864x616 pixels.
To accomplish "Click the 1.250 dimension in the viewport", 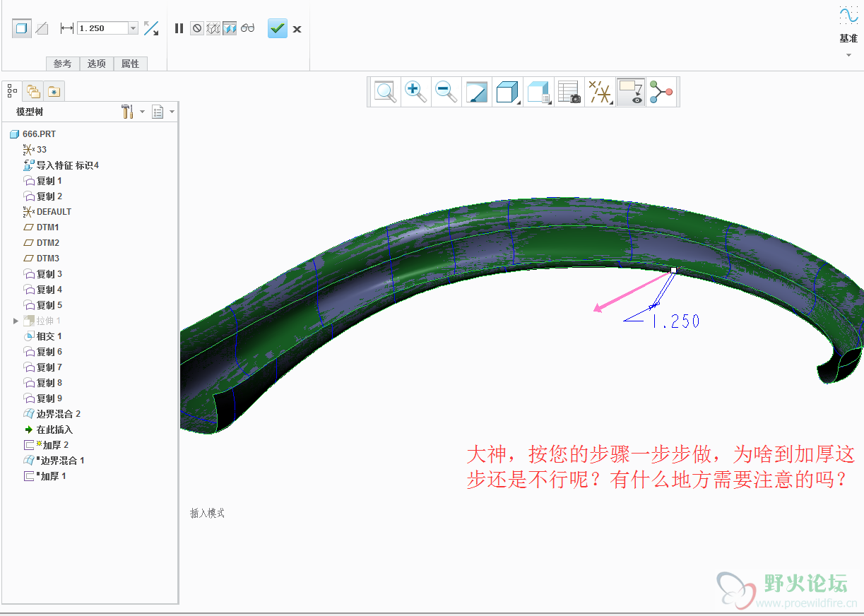I will click(675, 321).
